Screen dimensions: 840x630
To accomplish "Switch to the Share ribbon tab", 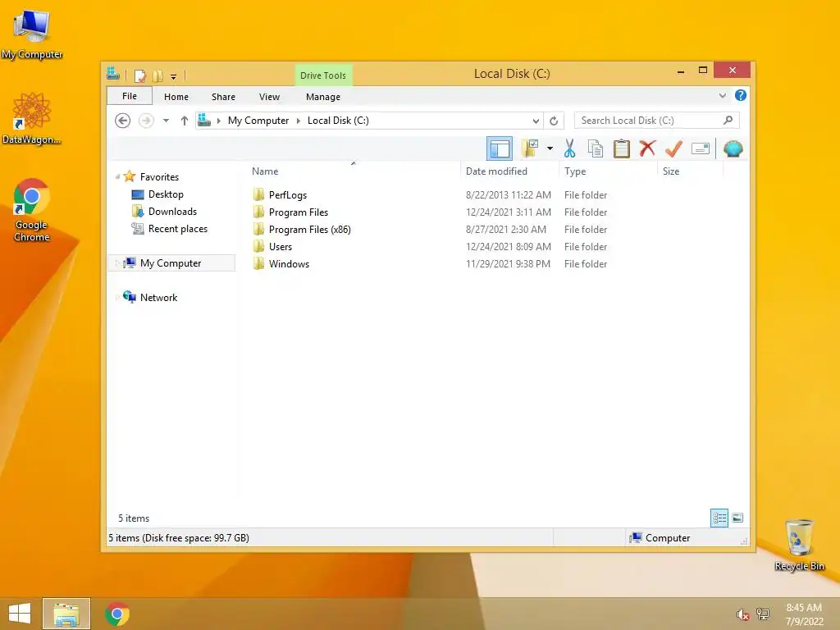I will (223, 97).
